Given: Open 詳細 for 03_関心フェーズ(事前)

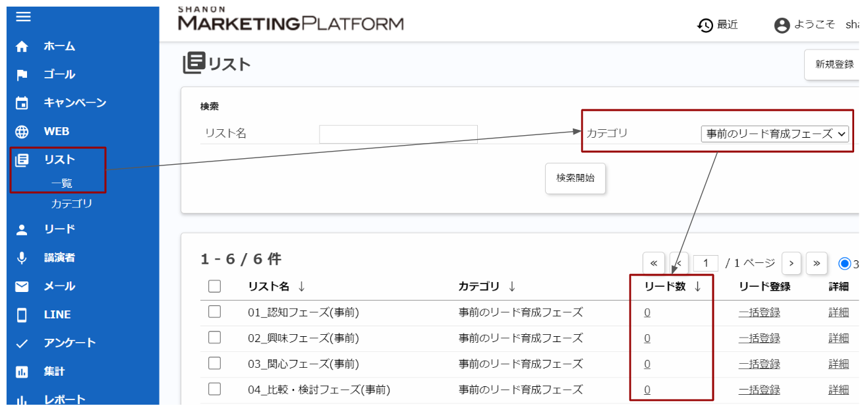Looking at the screenshot, I should click(x=838, y=364).
